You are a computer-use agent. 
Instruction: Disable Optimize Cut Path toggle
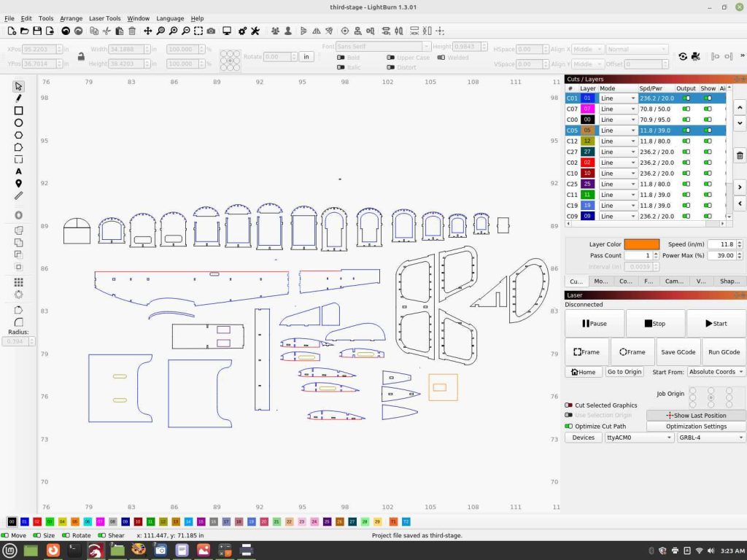click(x=569, y=426)
